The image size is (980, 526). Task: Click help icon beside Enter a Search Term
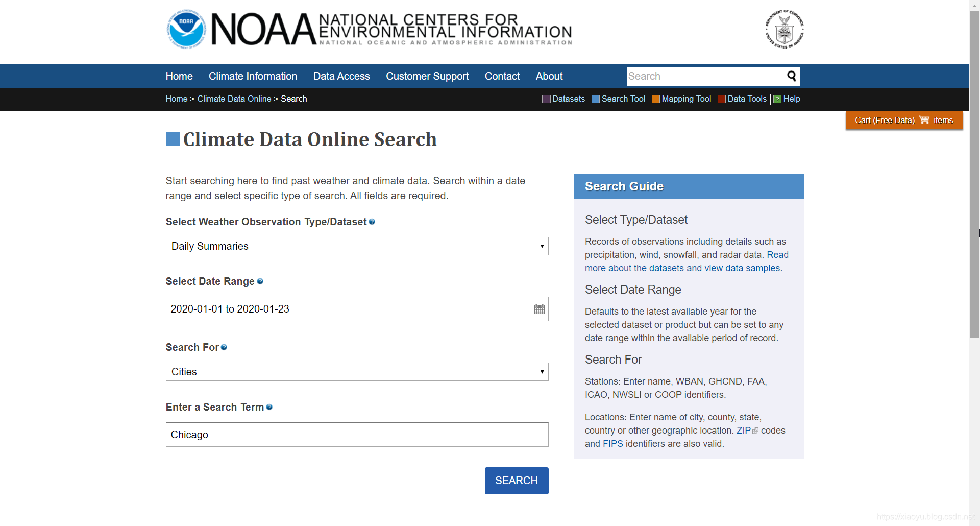pyautogui.click(x=269, y=407)
